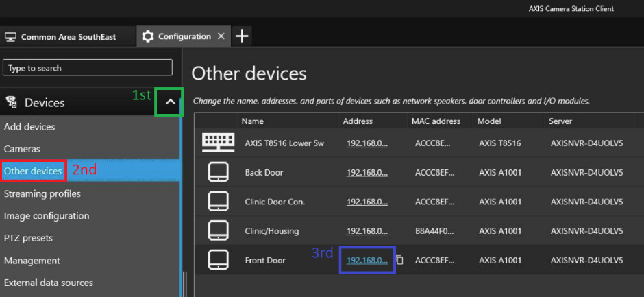Click ACCC8E... MAC in AXIS T8516 row

click(x=434, y=143)
